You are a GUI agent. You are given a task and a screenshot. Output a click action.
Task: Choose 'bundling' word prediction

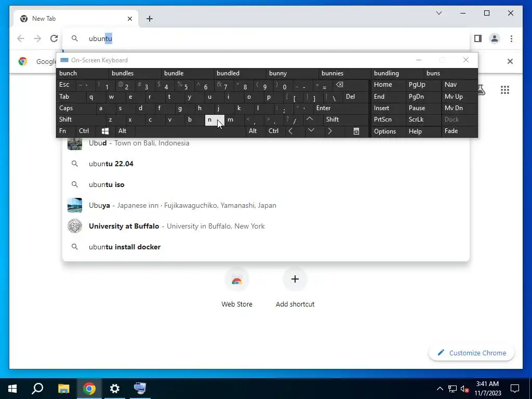click(397, 73)
